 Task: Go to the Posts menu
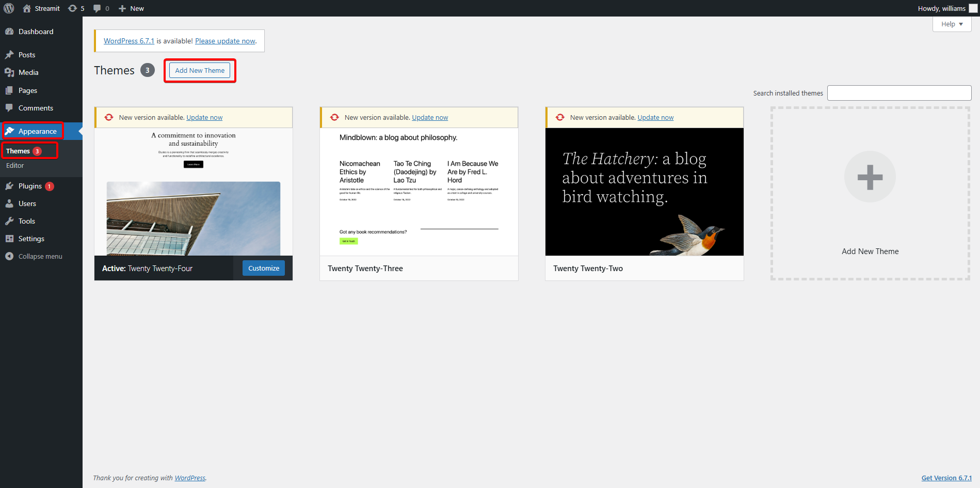[41, 55]
